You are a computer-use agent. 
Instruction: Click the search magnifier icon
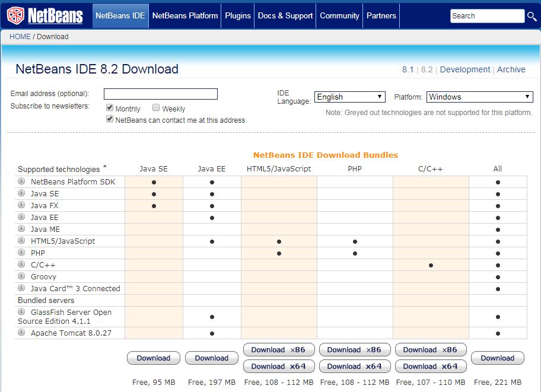point(532,16)
